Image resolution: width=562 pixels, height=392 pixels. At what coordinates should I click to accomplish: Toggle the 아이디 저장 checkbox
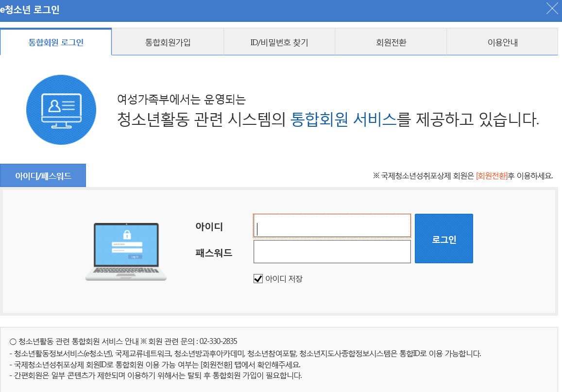pos(258,279)
